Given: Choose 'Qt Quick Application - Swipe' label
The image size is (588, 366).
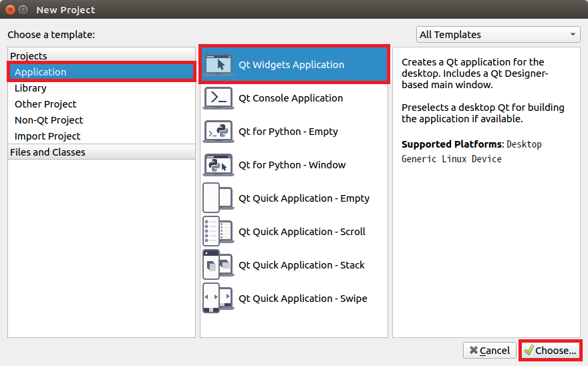Looking at the screenshot, I should tap(303, 299).
